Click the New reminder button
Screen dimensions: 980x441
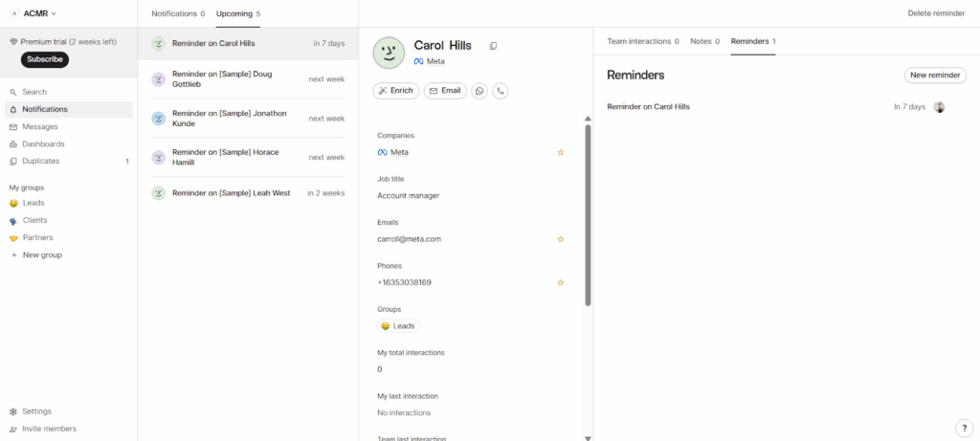[934, 75]
